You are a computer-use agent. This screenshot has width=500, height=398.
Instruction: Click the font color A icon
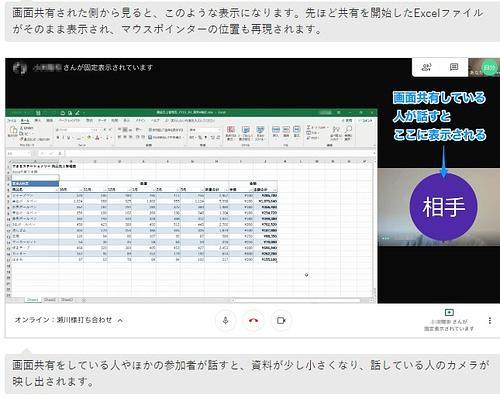point(97,138)
